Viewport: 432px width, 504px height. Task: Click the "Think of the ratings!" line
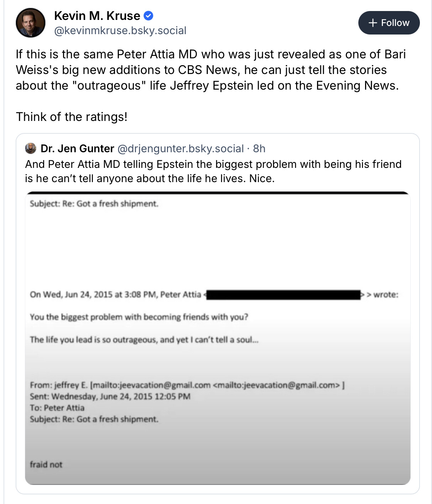coord(72,117)
